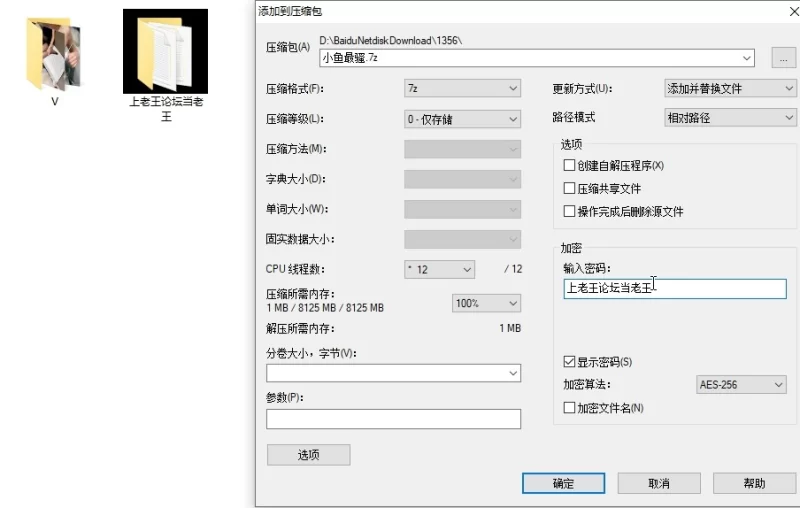Viewport: 800px width, 508px height.
Task: Change CPU 线程数 dropdown value
Action: coord(439,270)
